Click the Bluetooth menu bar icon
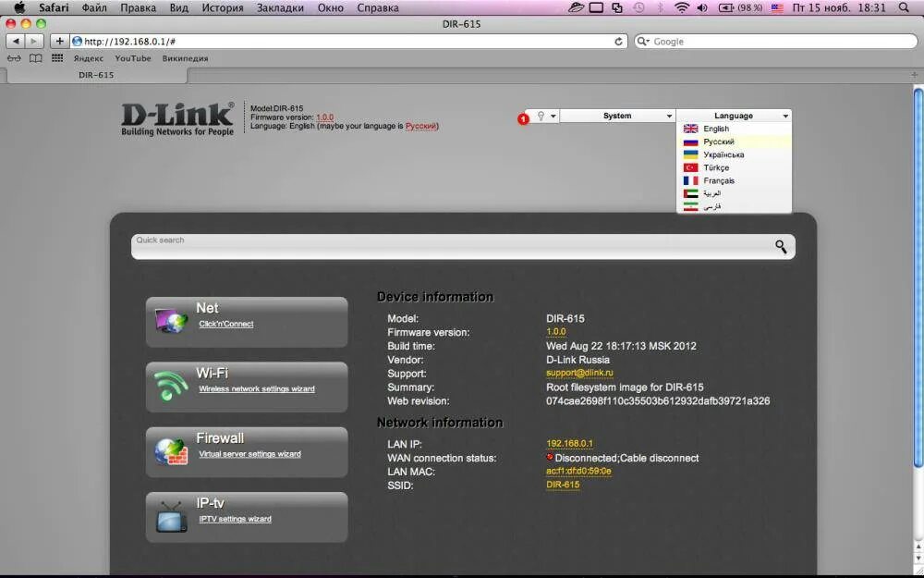The width and height of the screenshot is (924, 578). 660,7
